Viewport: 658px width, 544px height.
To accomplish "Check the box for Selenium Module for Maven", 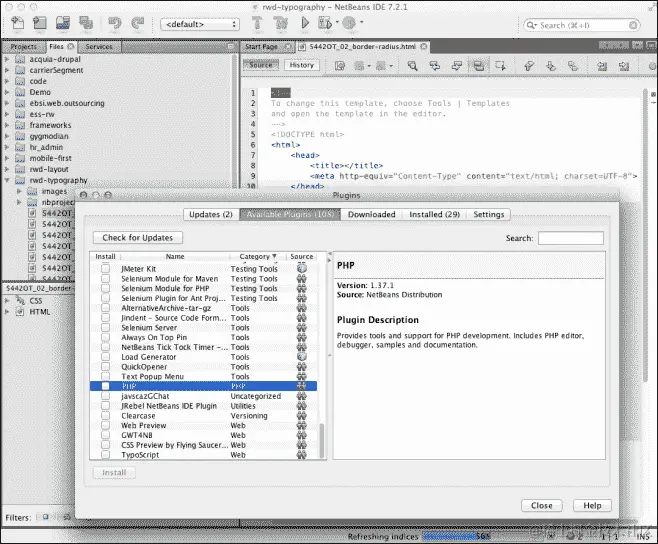I will click(105, 278).
